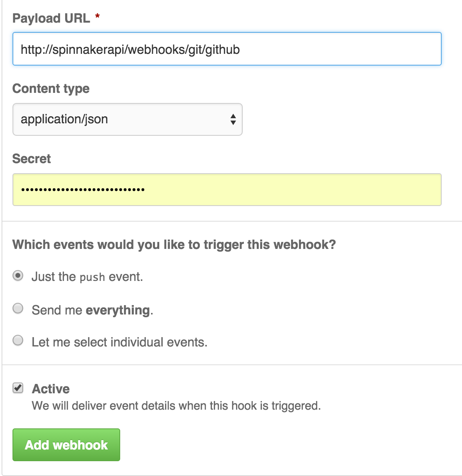The height and width of the screenshot is (476, 462).
Task: Click the 'Let me select individual events.' label
Action: 119,342
